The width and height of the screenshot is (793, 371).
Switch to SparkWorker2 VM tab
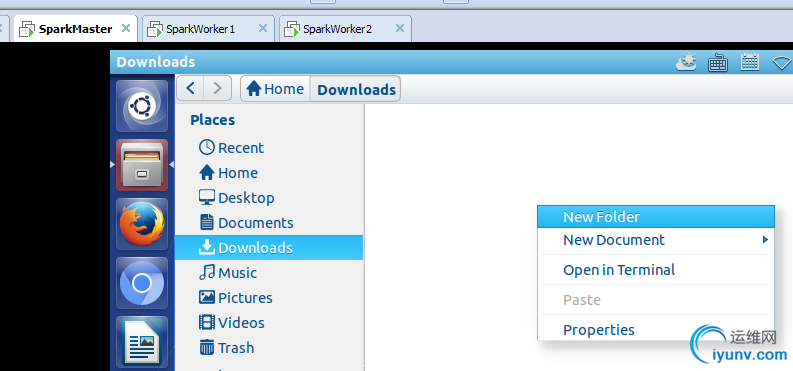[x=345, y=29]
